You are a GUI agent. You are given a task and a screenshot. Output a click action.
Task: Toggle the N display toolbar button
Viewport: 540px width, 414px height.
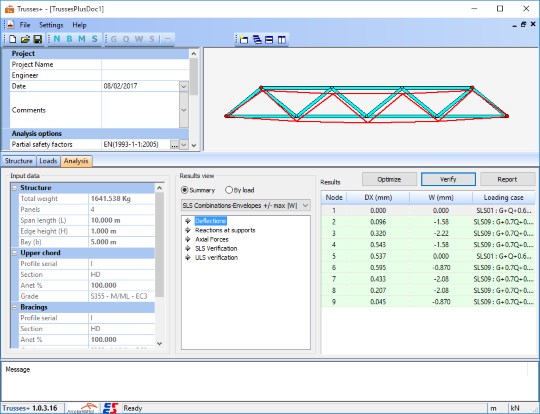point(57,39)
